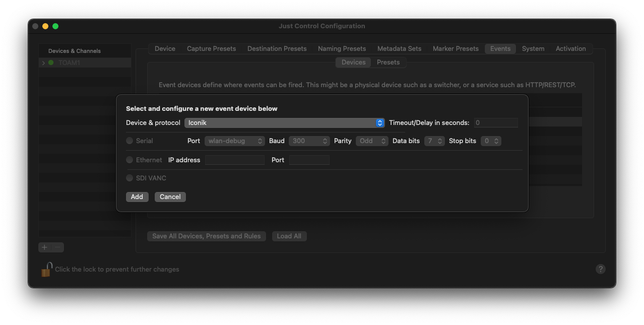Switch to the Naming Presets tab
The image size is (644, 325).
click(342, 49)
